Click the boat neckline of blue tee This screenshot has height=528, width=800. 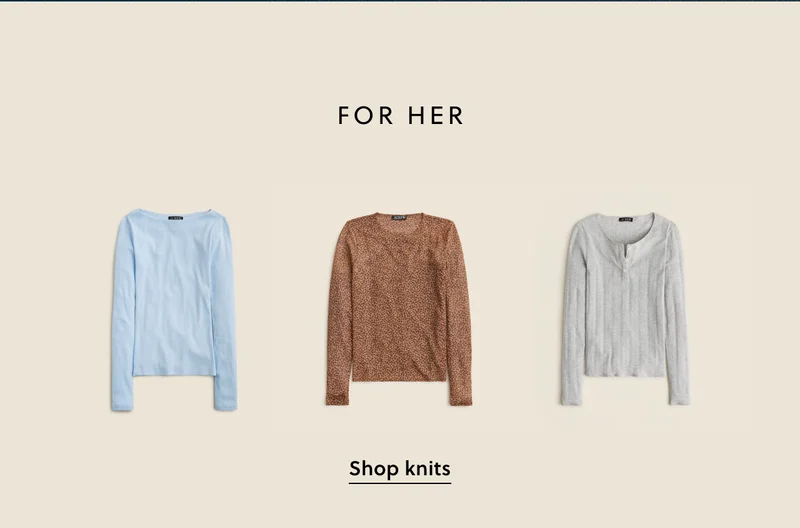[x=176, y=213]
